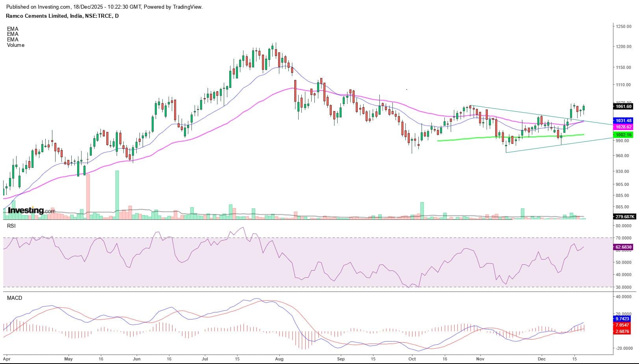Click the 30.0000 RSI axis label
The image size is (639, 364).
point(624,287)
